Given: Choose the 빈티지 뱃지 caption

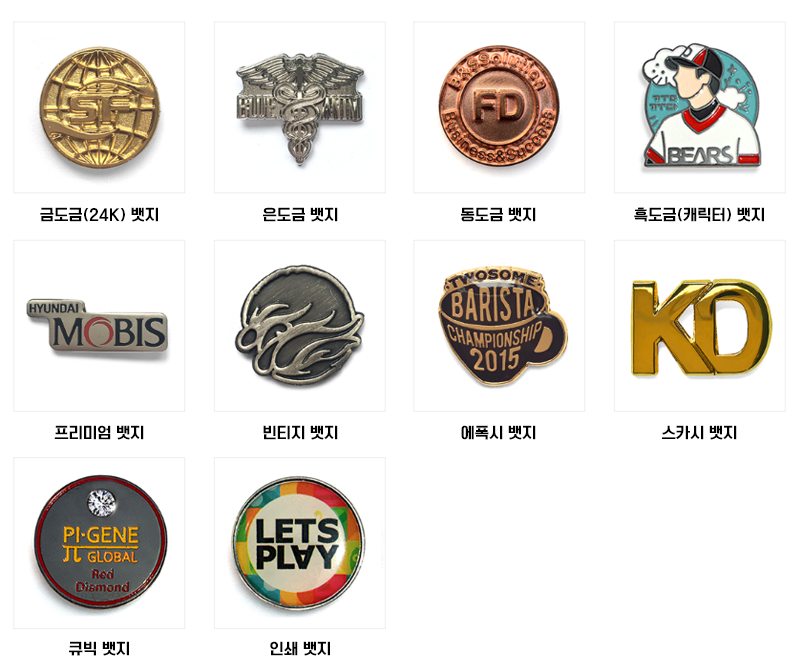Looking at the screenshot, I should [x=300, y=433].
